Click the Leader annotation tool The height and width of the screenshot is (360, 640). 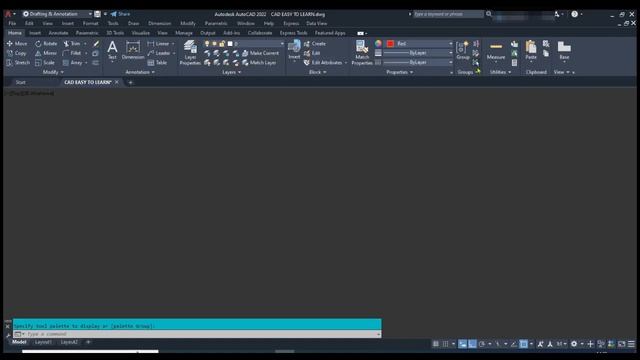[159, 53]
